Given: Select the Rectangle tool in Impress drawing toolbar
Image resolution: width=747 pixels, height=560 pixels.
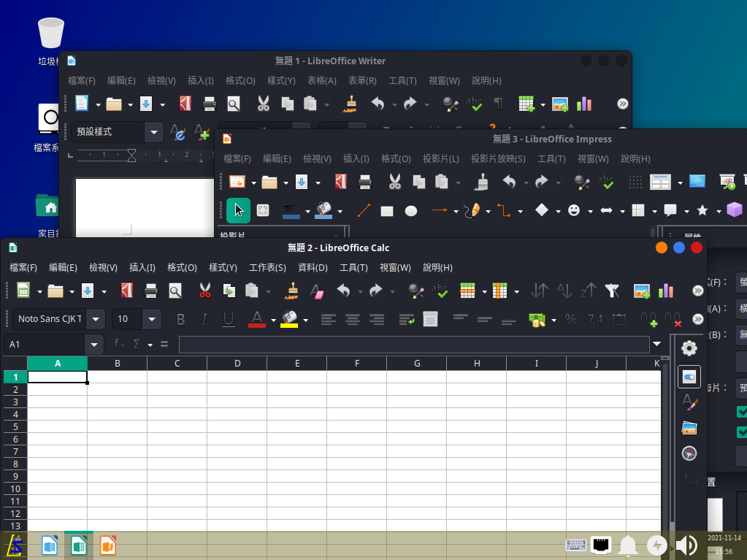Looking at the screenshot, I should pos(387,210).
